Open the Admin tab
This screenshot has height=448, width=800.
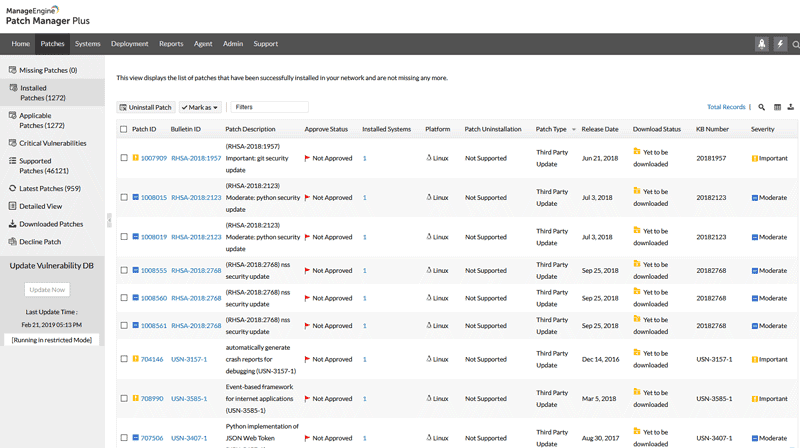click(x=233, y=44)
